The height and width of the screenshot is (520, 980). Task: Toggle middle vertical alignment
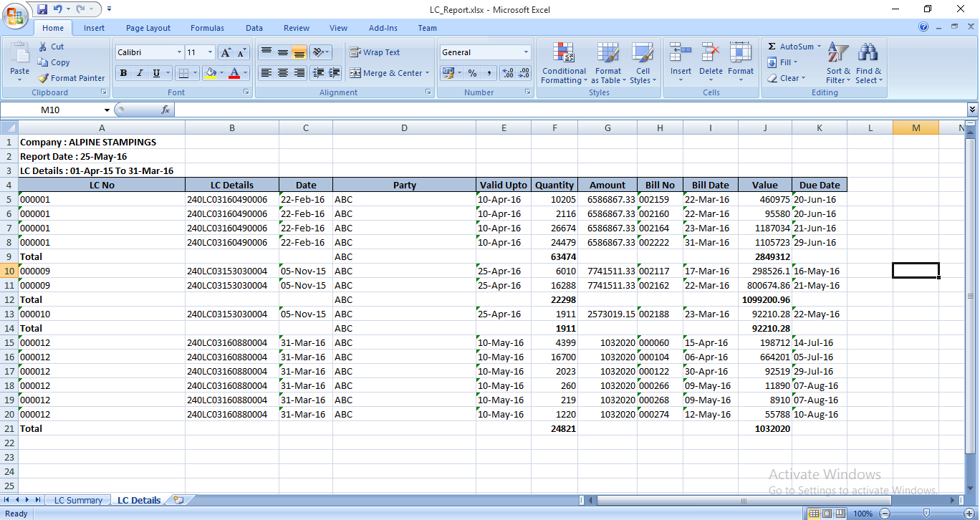click(283, 52)
